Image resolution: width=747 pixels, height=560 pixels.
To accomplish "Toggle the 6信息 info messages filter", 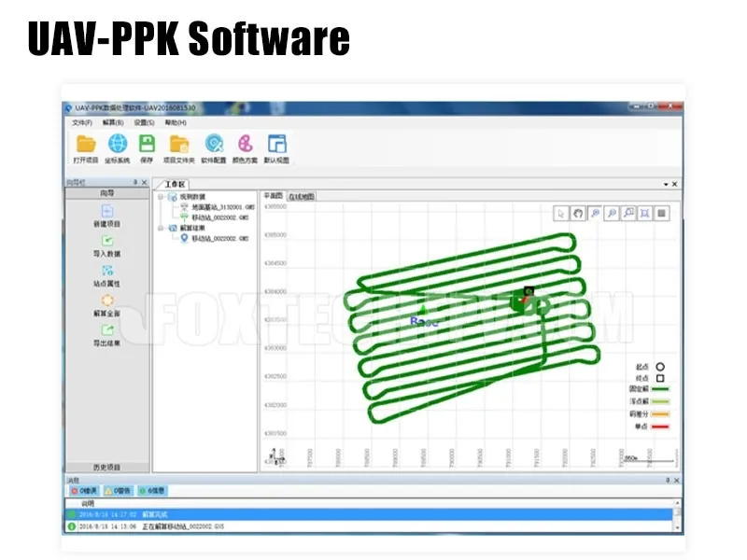I will click(152, 491).
